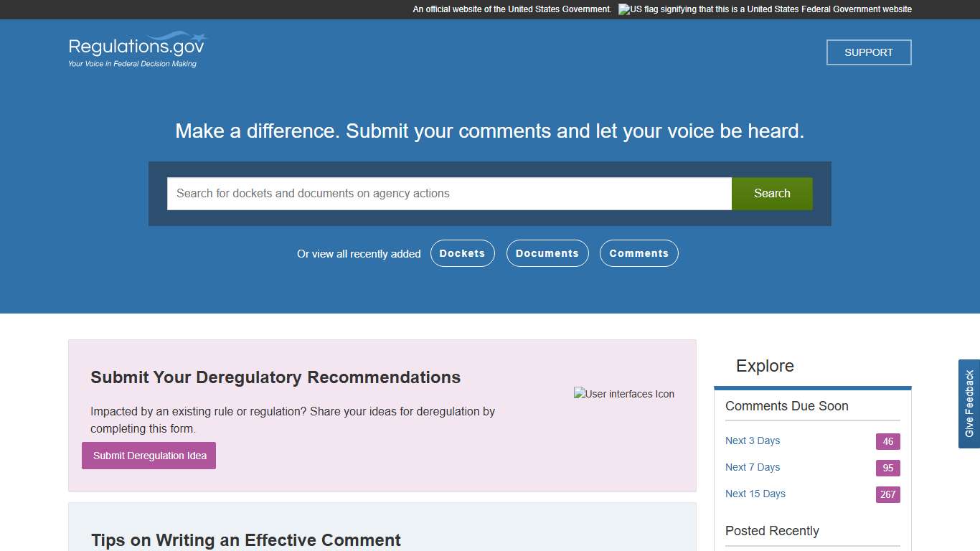
Task: Open the SUPPORT page
Action: (868, 52)
